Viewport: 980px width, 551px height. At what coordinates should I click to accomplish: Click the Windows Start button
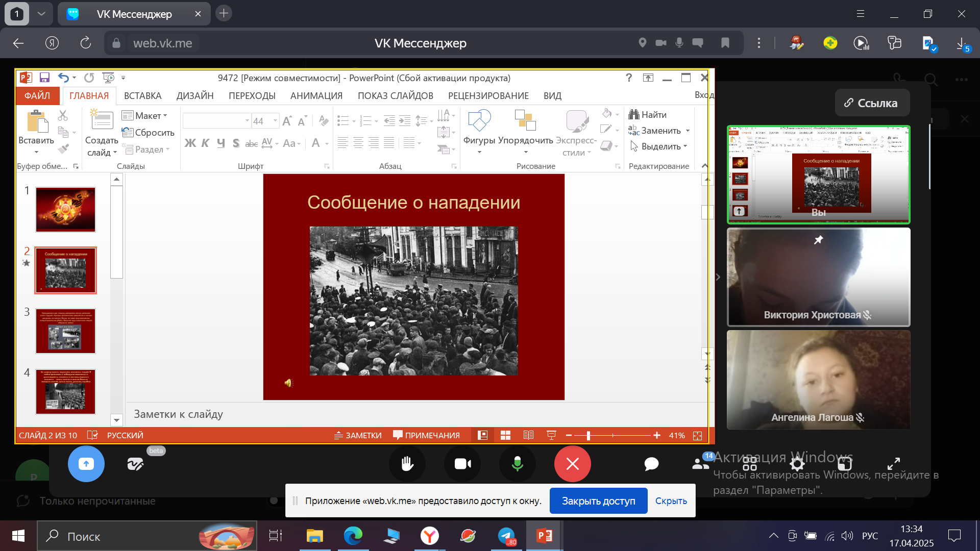(18, 536)
